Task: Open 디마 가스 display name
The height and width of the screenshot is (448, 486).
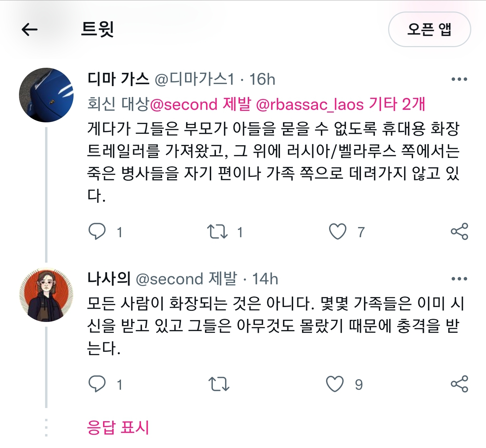Action: click(118, 79)
